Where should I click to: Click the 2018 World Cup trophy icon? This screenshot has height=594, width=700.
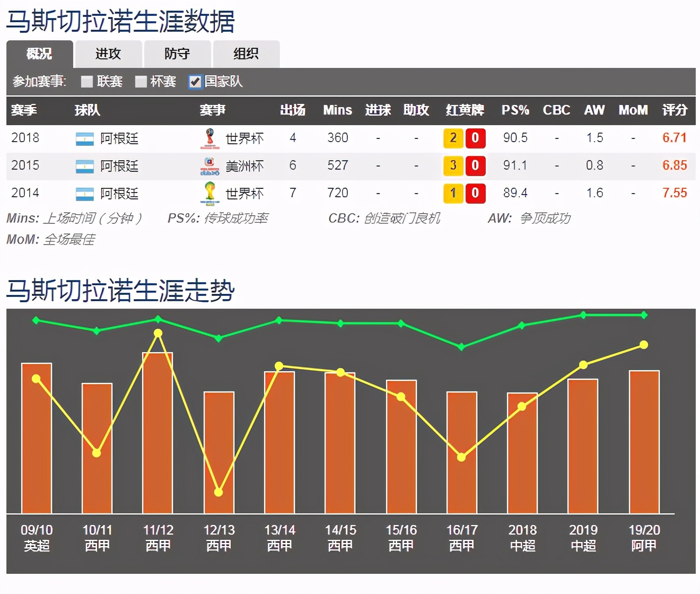[x=209, y=138]
